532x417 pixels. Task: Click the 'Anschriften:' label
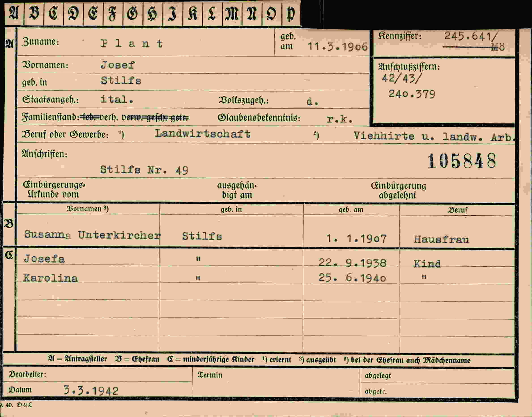coord(45,154)
